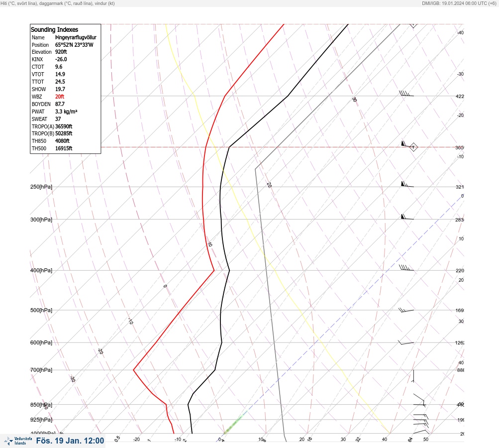Select CTOT value 9.6
The width and height of the screenshot is (499, 448).
pos(59,67)
